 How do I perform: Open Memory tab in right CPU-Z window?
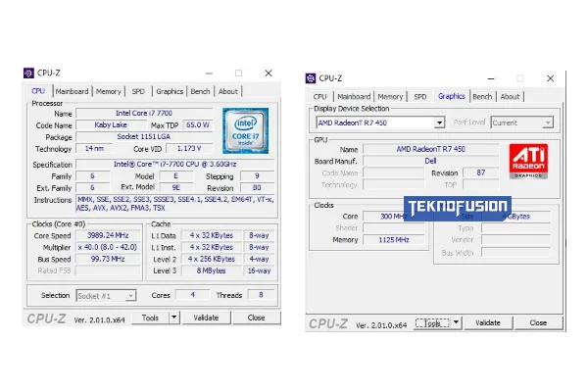point(390,97)
